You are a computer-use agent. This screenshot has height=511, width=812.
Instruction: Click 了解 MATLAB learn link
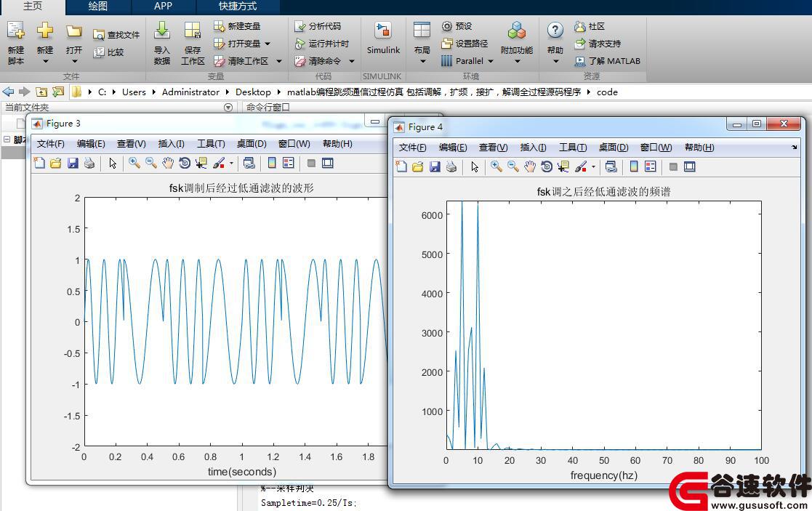click(608, 61)
